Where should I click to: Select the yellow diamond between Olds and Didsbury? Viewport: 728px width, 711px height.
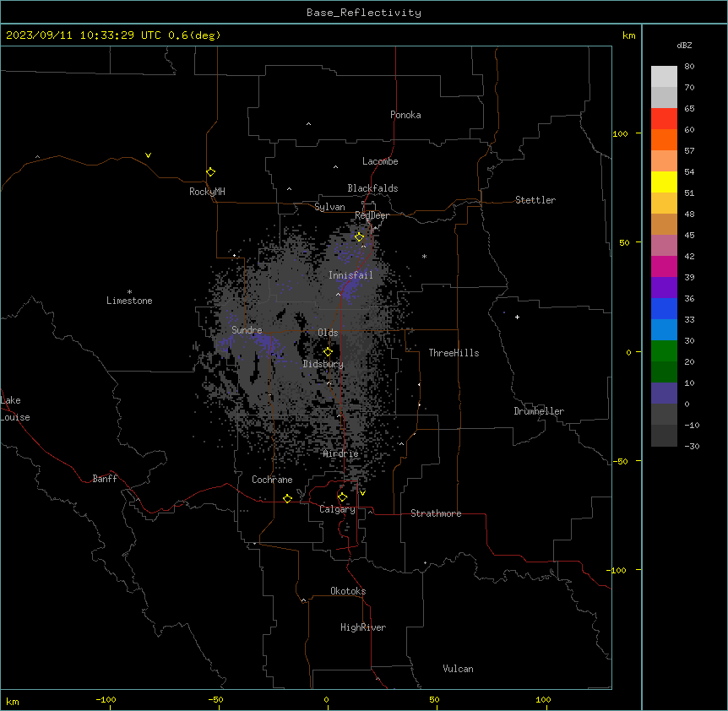tap(328, 351)
